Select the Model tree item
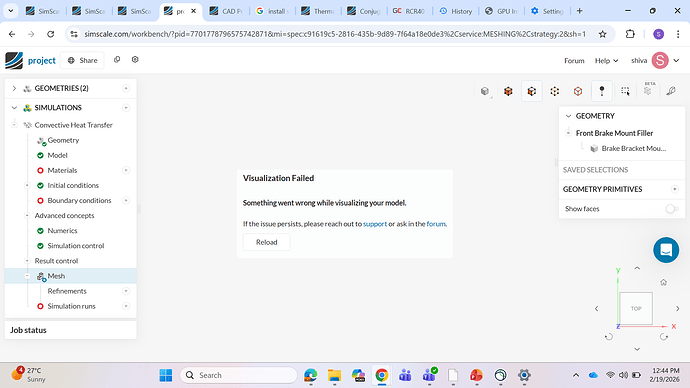690x388 pixels. pyautogui.click(x=57, y=155)
